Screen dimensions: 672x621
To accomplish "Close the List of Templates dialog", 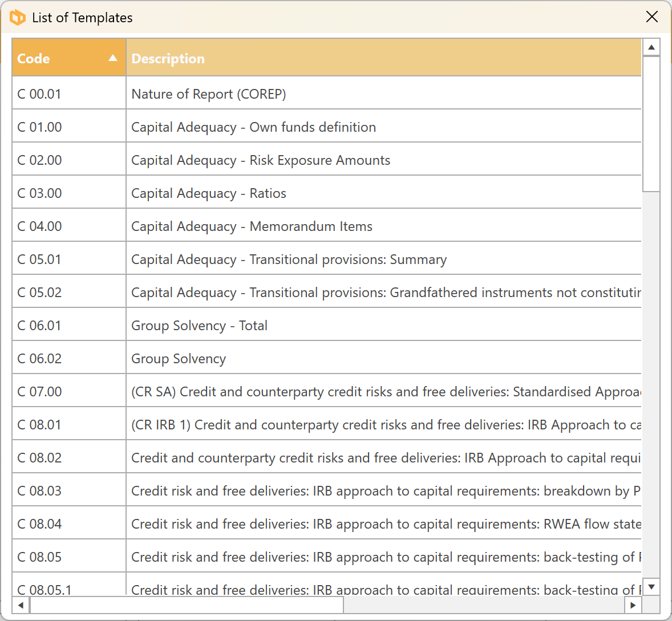I will pyautogui.click(x=651, y=17).
